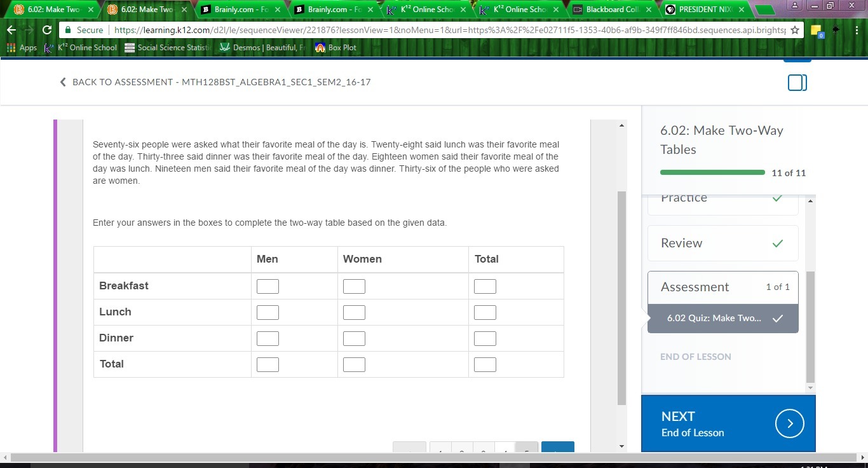
Task: Click the green lesson progress bar
Action: [713, 172]
